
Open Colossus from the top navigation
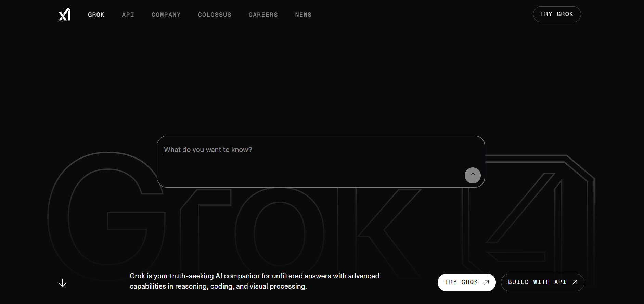point(215,15)
